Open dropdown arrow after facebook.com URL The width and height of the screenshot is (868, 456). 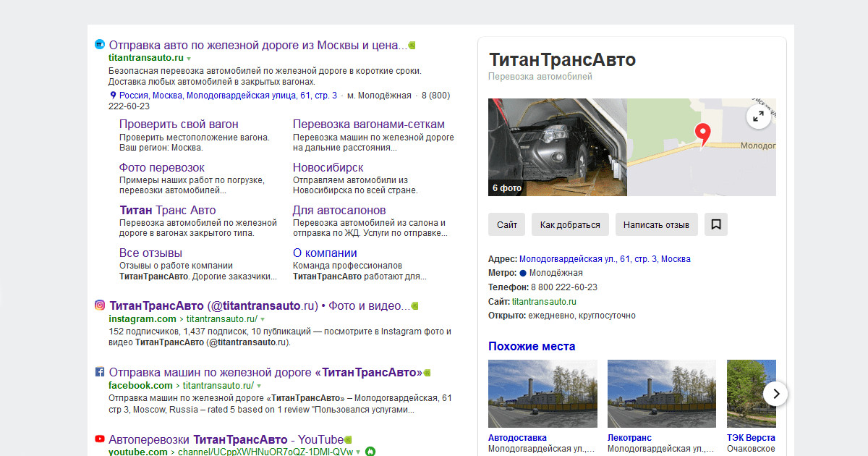click(x=259, y=386)
